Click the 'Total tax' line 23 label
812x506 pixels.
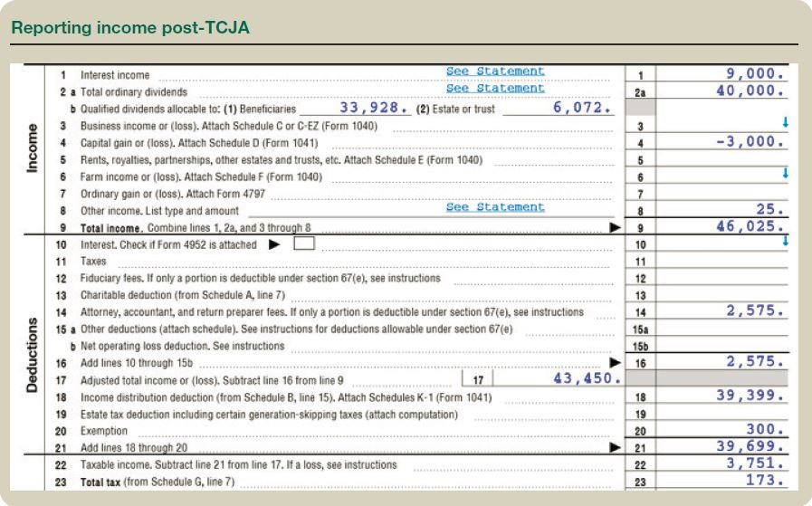pyautogui.click(x=158, y=482)
